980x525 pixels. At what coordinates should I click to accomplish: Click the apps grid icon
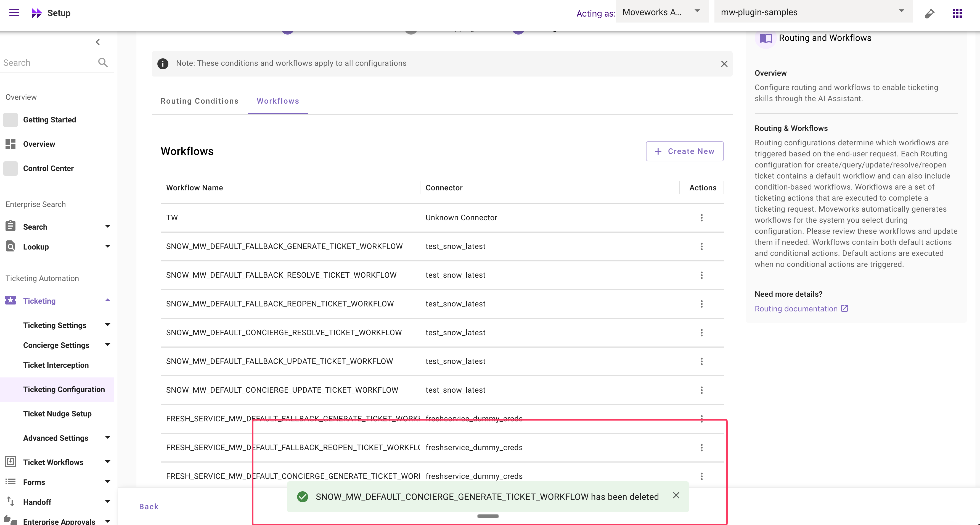[957, 13]
